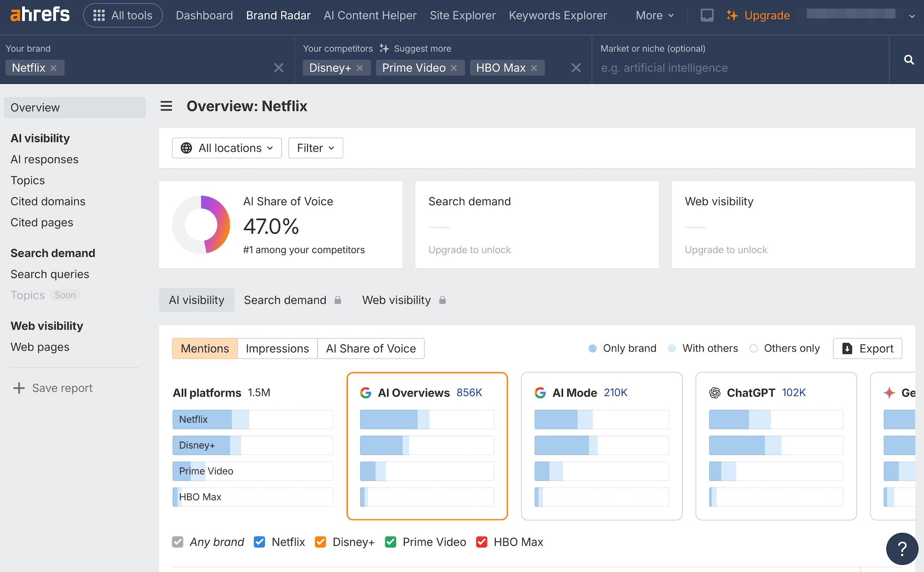The width and height of the screenshot is (924, 572).
Task: Click the Netflix bar in All platforms
Action: pos(252,420)
